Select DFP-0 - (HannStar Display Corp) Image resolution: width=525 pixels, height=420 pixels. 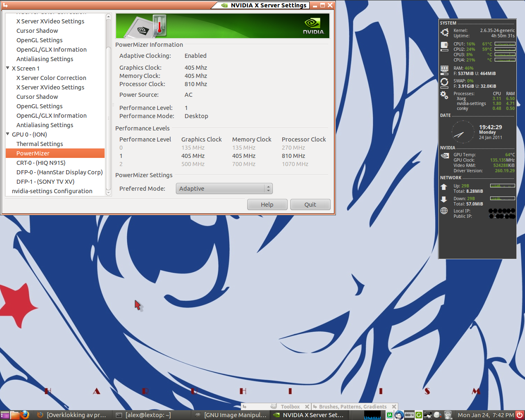point(59,172)
